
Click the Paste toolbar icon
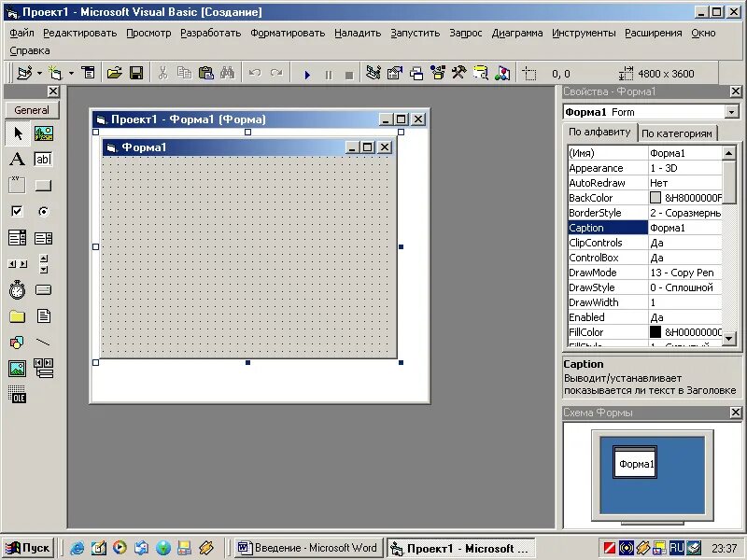pos(205,74)
